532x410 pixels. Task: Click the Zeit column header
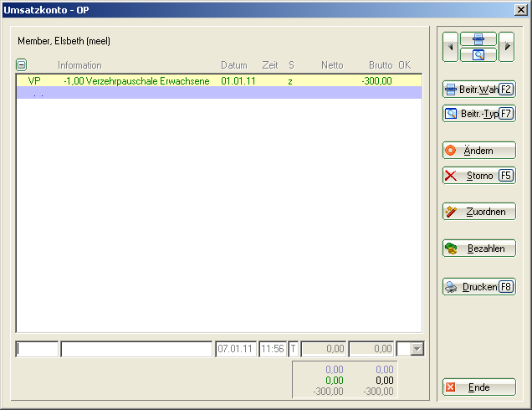(x=270, y=65)
